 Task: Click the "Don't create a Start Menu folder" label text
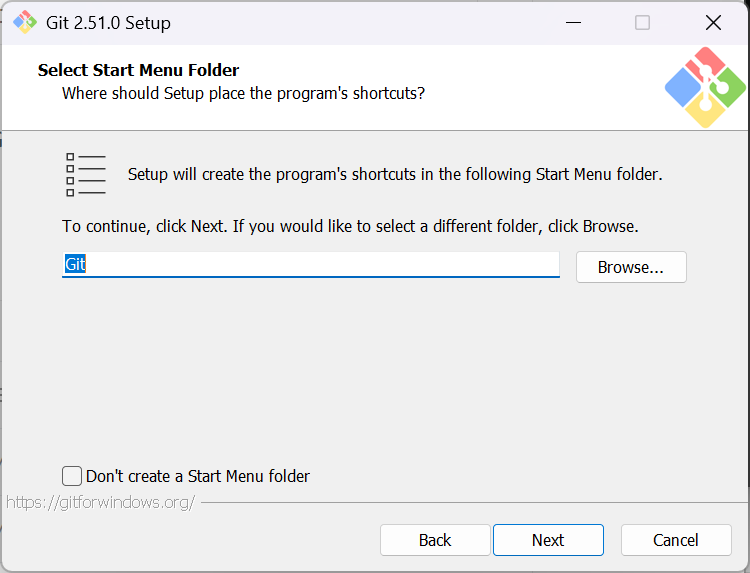pos(198,476)
